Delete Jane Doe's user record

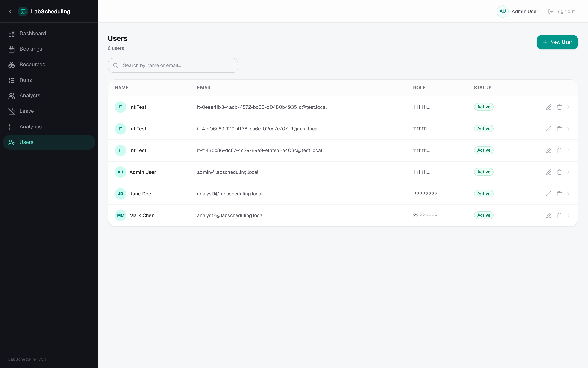click(559, 194)
